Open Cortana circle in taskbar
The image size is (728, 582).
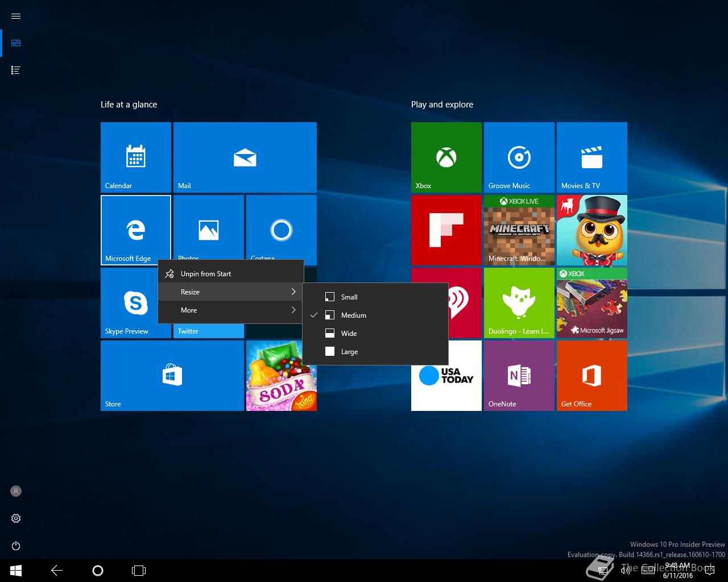pyautogui.click(x=98, y=571)
